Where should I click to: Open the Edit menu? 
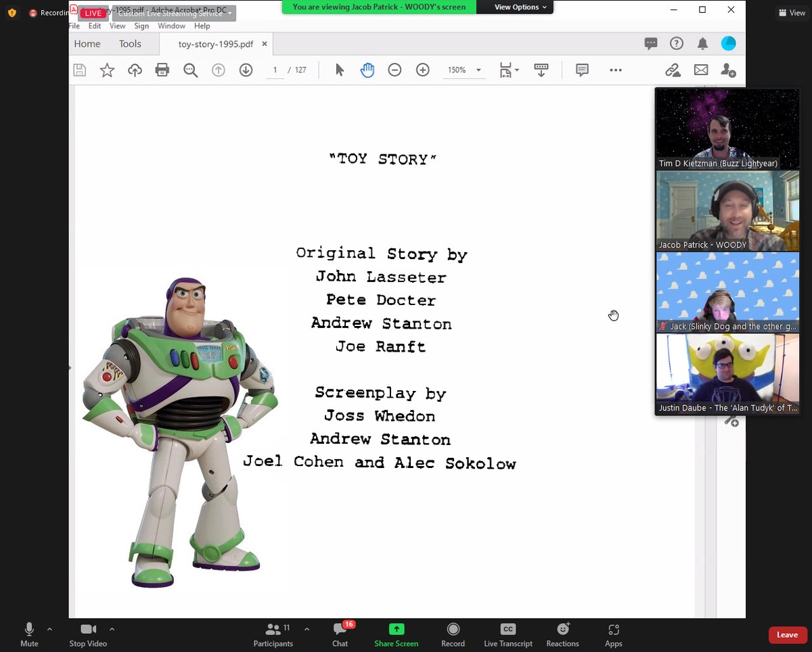pos(95,26)
